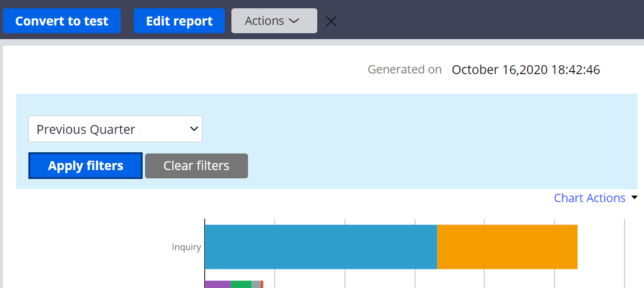644x288 pixels.
Task: Open the Previous Quarter time period dropdown
Action: [115, 129]
